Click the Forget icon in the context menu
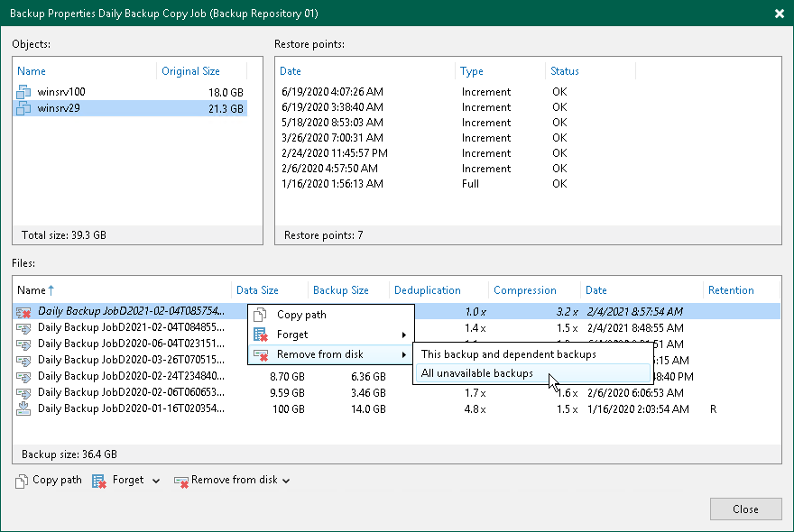 [x=261, y=334]
